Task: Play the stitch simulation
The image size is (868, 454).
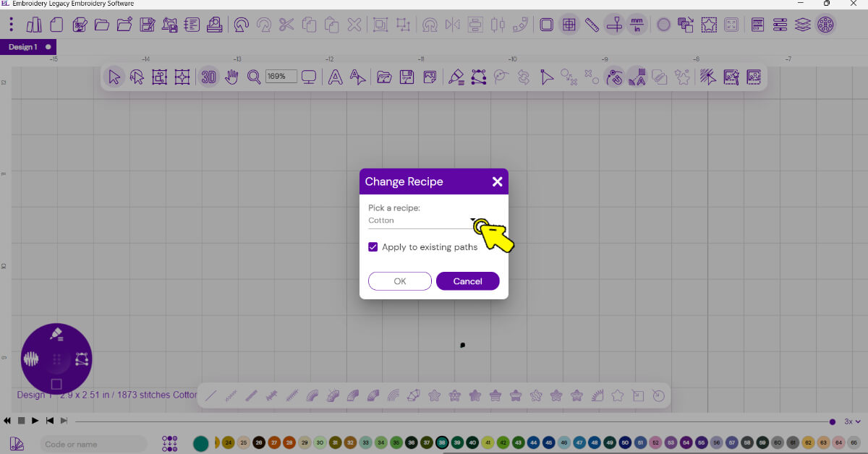Action: coord(35,421)
